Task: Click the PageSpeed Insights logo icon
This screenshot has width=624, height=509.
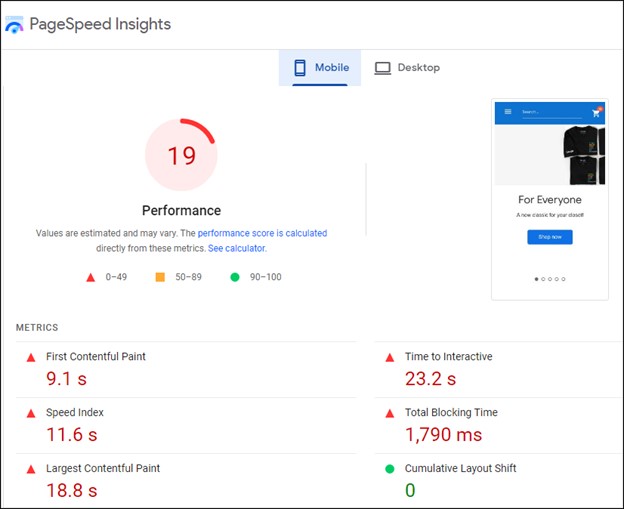Action: [x=14, y=24]
